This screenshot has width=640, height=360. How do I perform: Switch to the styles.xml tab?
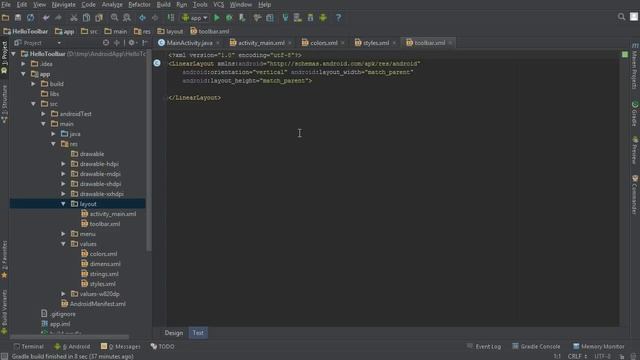376,42
